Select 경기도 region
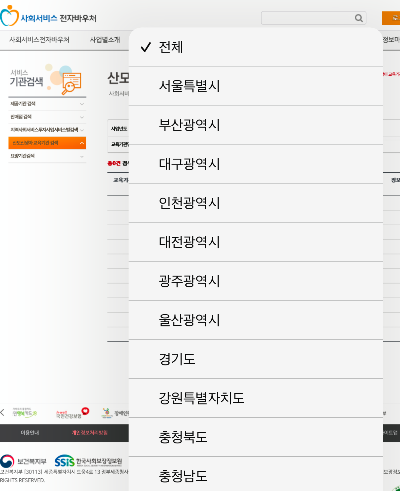 [256, 359]
